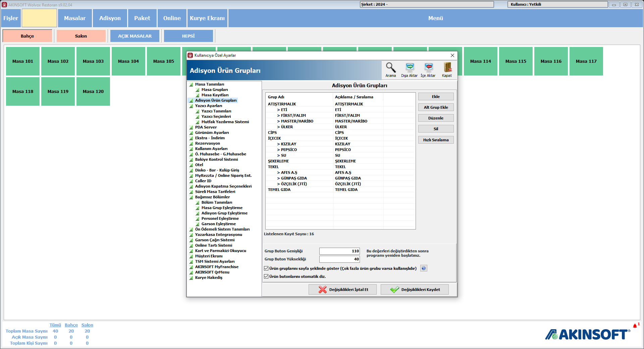The width and height of the screenshot is (644, 349).
Task: Click the tree icon beside Masa Tanımları
Action: (x=191, y=85)
